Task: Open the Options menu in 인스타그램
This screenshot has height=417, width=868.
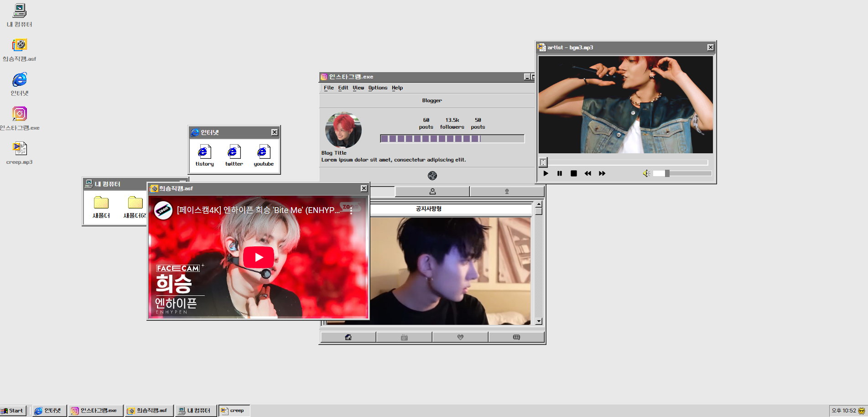Action: coord(378,88)
